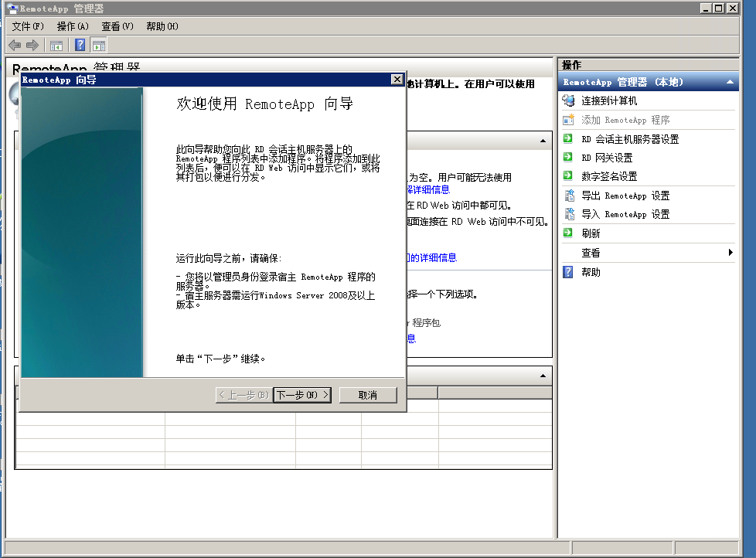Click the Forward arrow toolbar icon

pyautogui.click(x=32, y=46)
